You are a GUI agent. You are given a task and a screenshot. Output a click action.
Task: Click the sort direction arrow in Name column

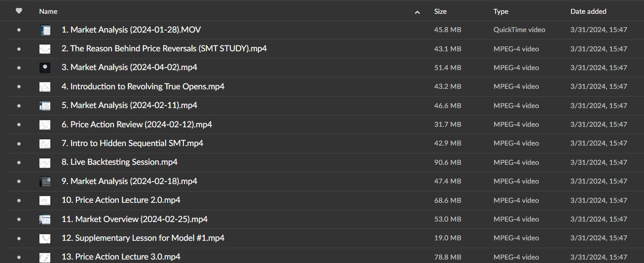(x=417, y=12)
